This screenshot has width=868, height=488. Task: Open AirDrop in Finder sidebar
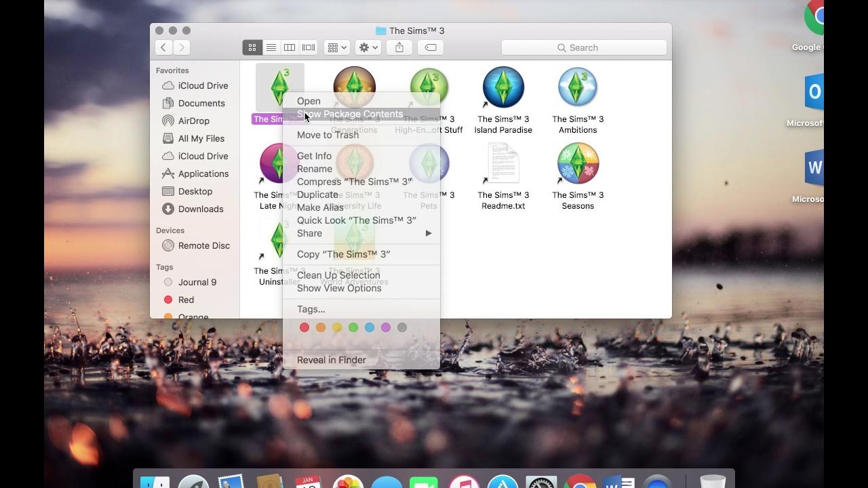tap(195, 121)
